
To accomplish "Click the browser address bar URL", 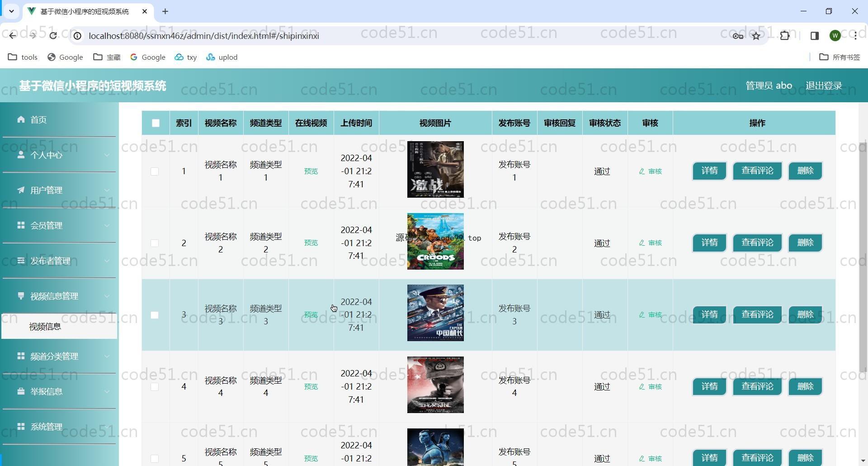I will pos(204,36).
